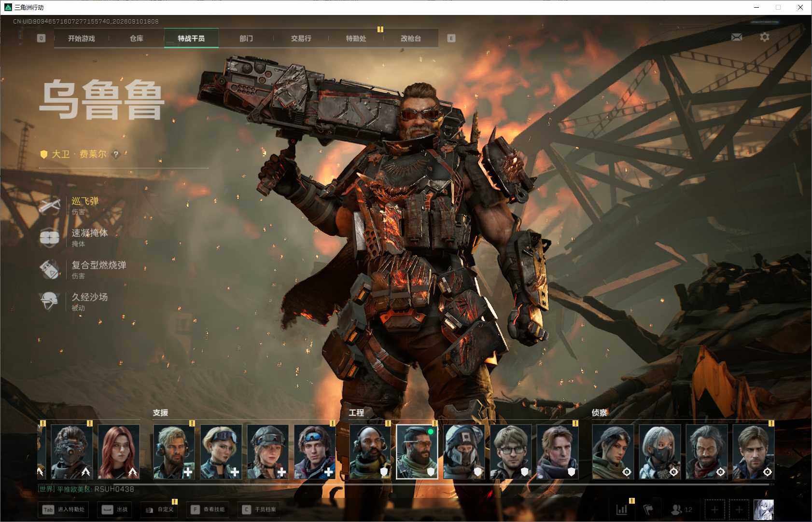Pick the masked goggle-helmet assault operator portrait
Image resolution: width=812 pixels, height=522 pixels.
pyautogui.click(x=72, y=452)
